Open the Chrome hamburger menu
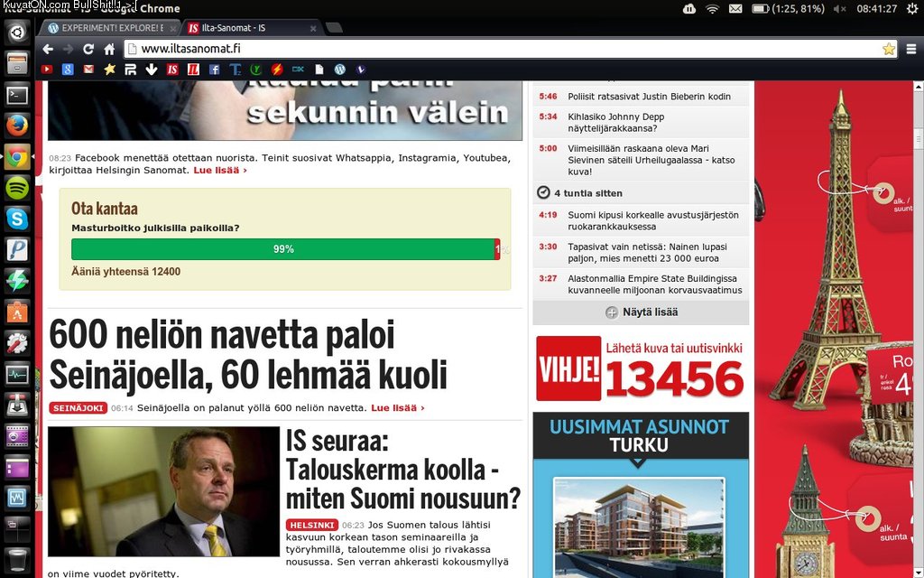This screenshot has width=924, height=578. (910, 49)
